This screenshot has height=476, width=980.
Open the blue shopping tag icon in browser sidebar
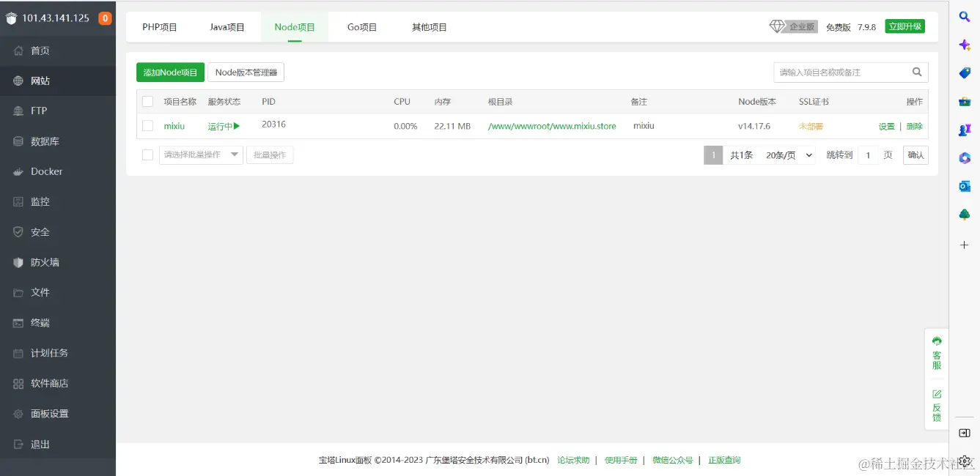(965, 73)
